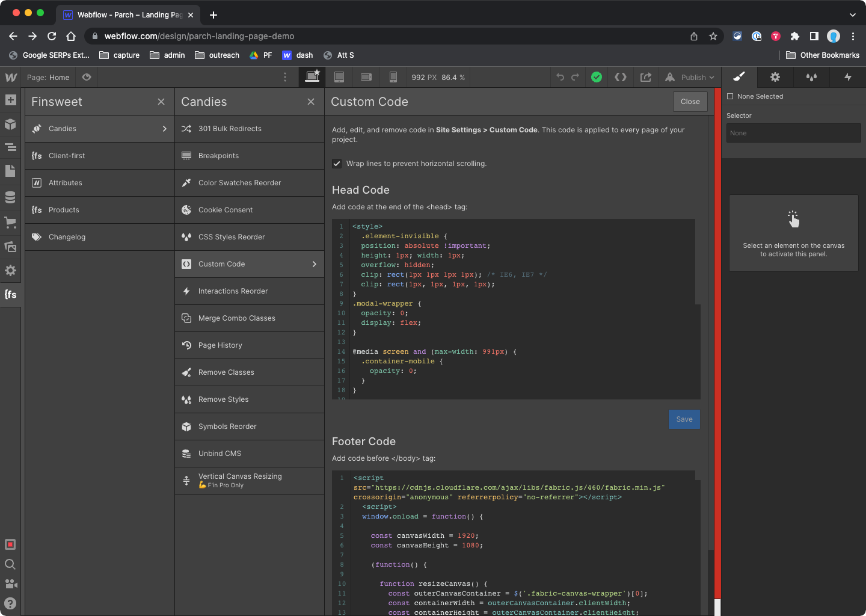Open Merge Combo Classes candy
Image resolution: width=866 pixels, height=616 pixels.
(x=250, y=318)
